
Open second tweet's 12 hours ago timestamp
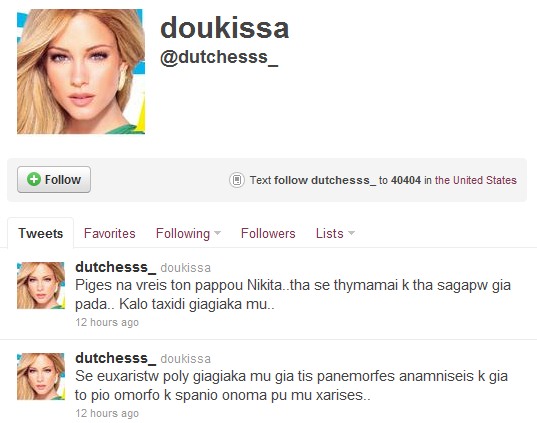coord(107,413)
